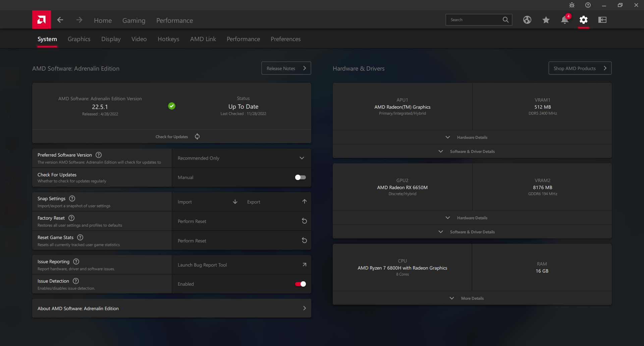Open the Performance settings tab
This screenshot has width=644, height=346.
click(x=243, y=39)
